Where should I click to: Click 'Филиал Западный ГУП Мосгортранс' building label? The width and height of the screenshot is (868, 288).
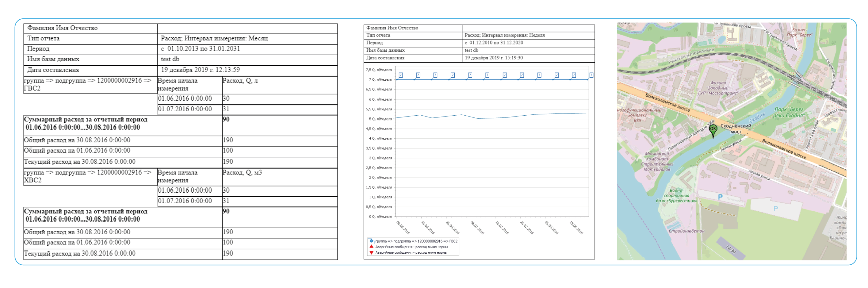point(718,88)
